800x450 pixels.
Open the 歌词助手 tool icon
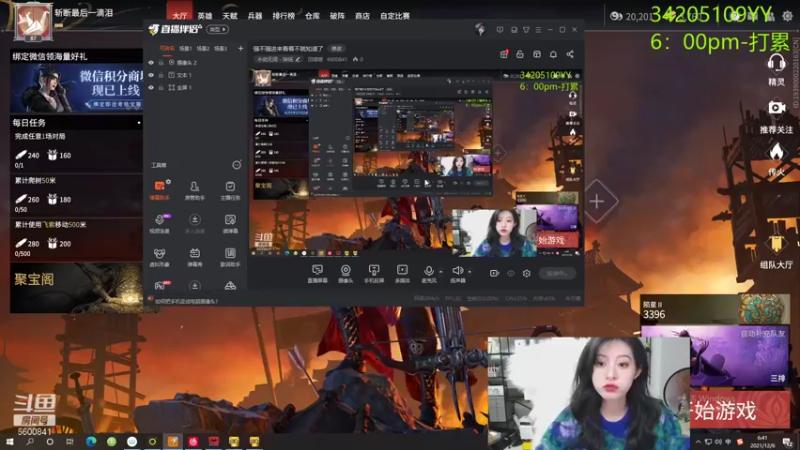tap(230, 257)
